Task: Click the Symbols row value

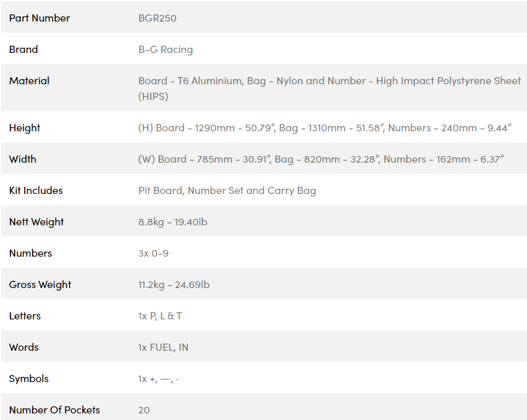Action: (158, 379)
